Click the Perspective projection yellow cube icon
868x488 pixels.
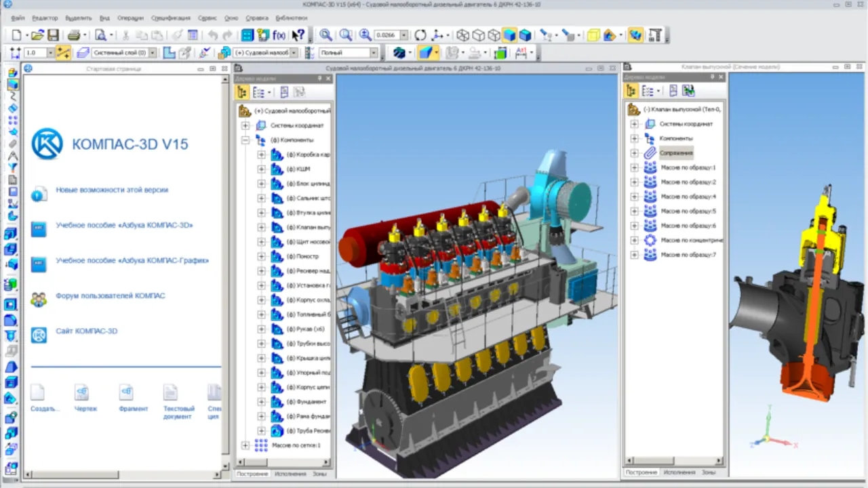[593, 35]
